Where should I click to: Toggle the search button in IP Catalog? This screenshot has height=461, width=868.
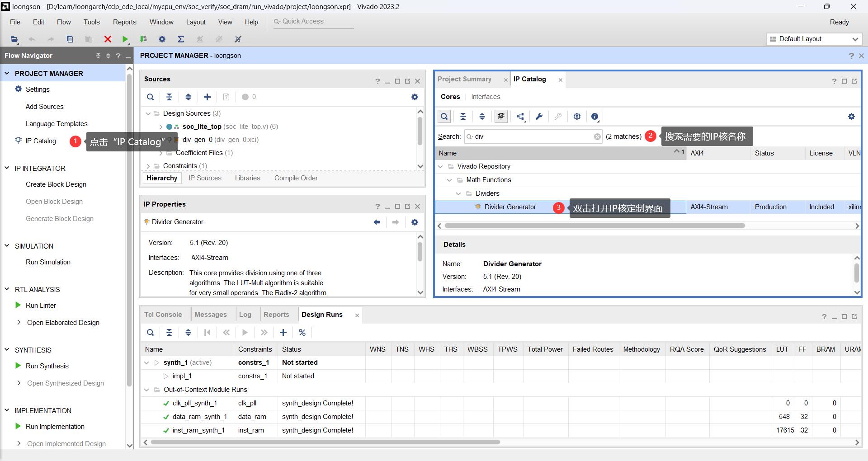[x=444, y=117]
